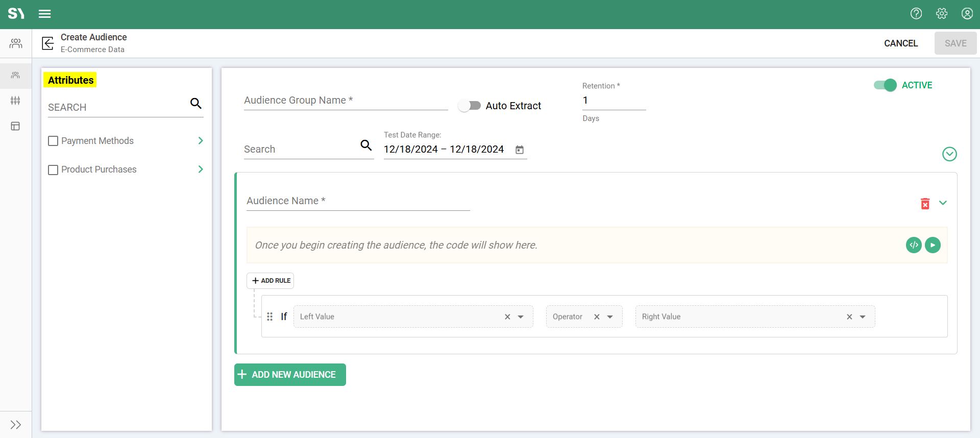Click the help question mark icon

click(916, 14)
